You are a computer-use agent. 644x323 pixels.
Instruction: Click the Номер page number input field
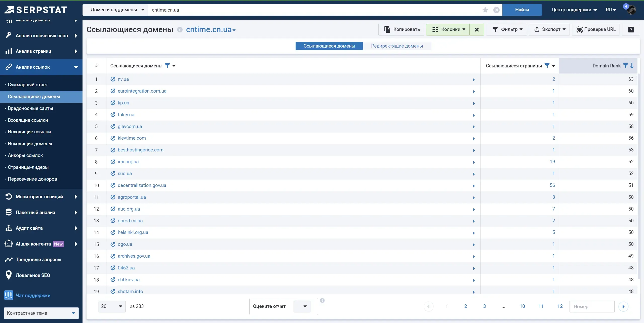click(592, 306)
